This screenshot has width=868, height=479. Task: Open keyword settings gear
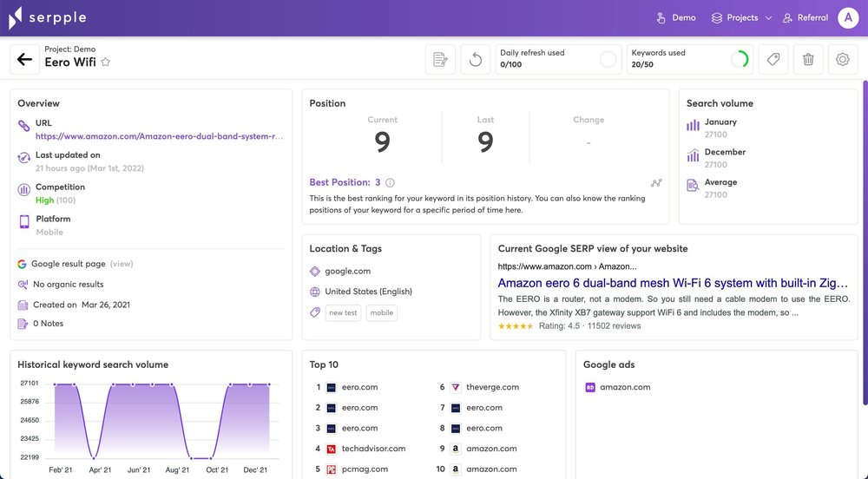pyautogui.click(x=843, y=59)
